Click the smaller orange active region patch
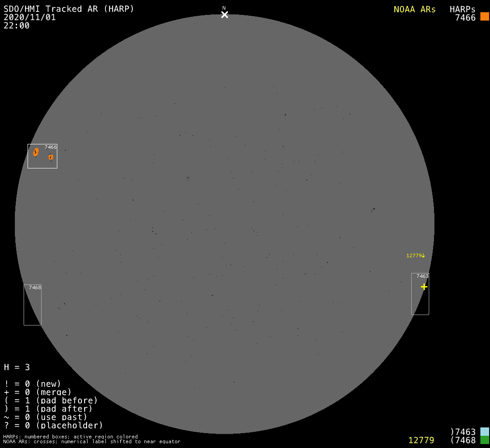Viewport: 490px width, 448px height. (51, 157)
